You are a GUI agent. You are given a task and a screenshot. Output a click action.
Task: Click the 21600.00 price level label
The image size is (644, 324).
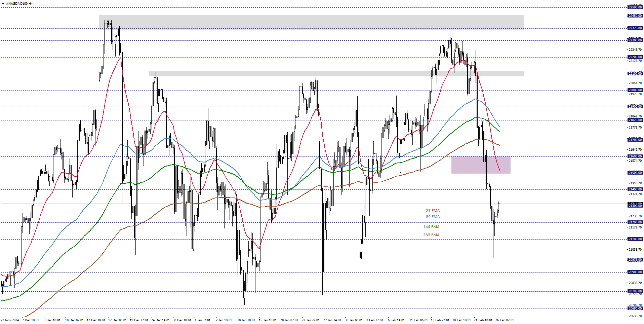tap(635, 156)
